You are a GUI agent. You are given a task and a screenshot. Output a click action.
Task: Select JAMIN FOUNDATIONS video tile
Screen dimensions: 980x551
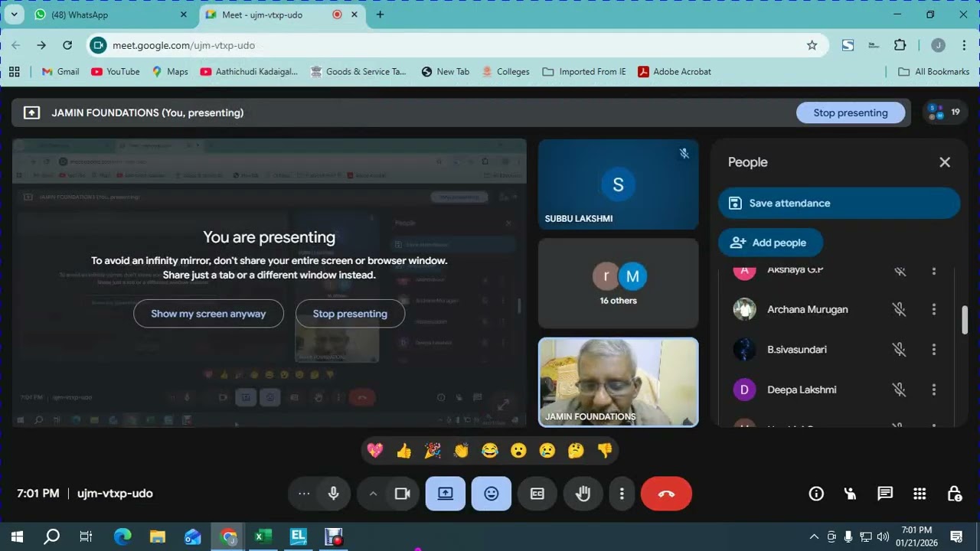pos(618,382)
